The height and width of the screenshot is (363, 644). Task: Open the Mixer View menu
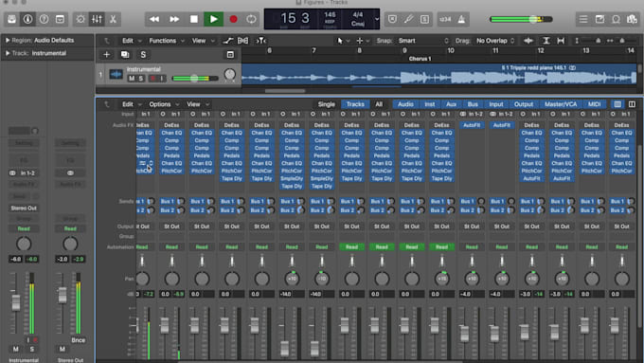click(198, 104)
